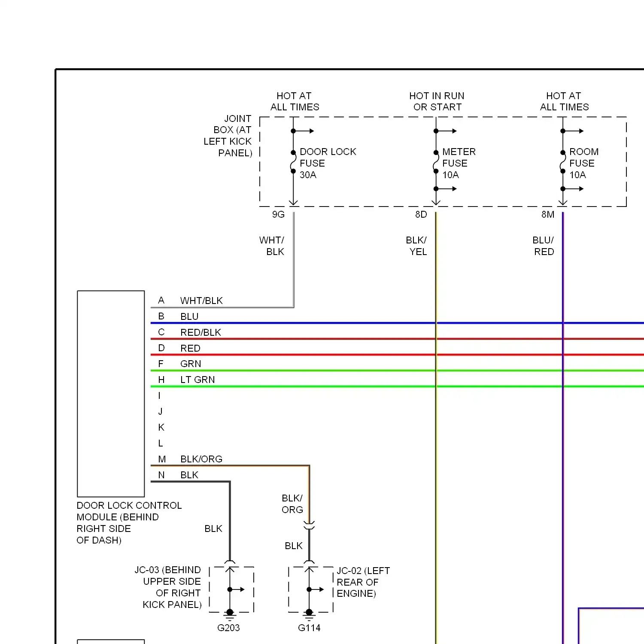Select unused pin letter 'I'
Viewport: 644px width, 644px height.
point(159,395)
